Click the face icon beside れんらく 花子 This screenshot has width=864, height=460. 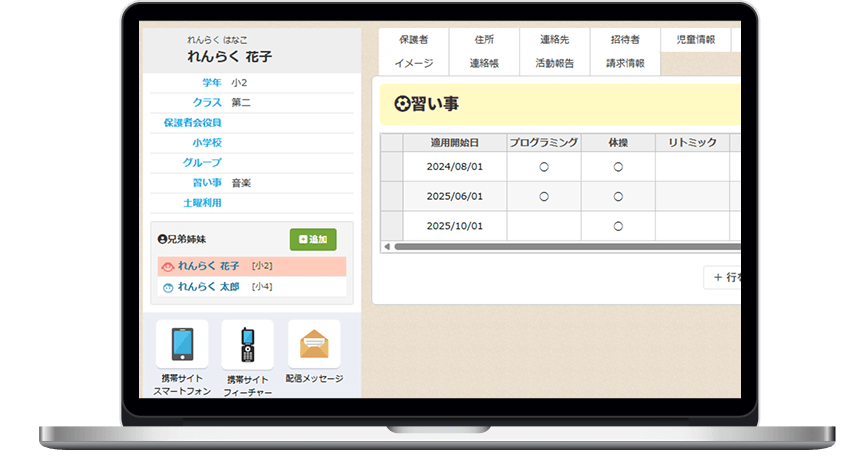168,267
